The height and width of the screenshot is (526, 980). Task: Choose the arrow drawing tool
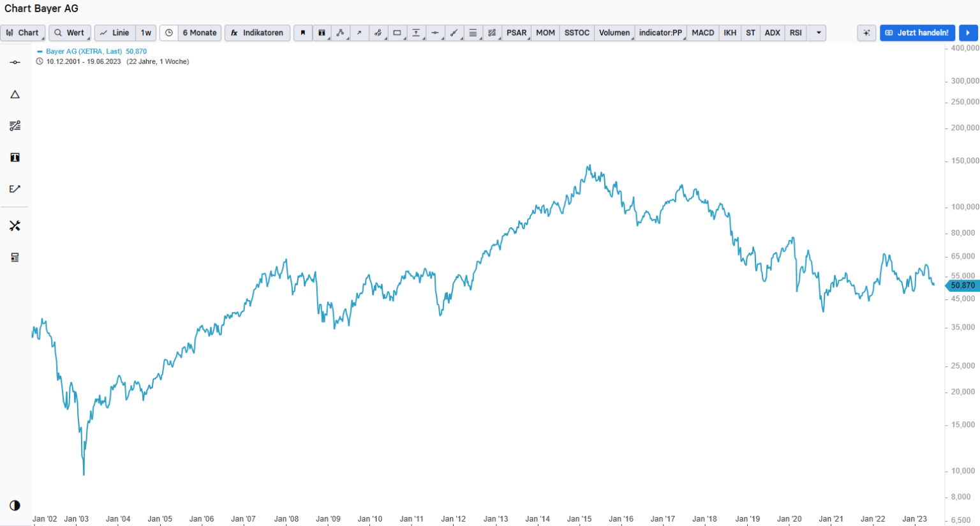(x=360, y=33)
